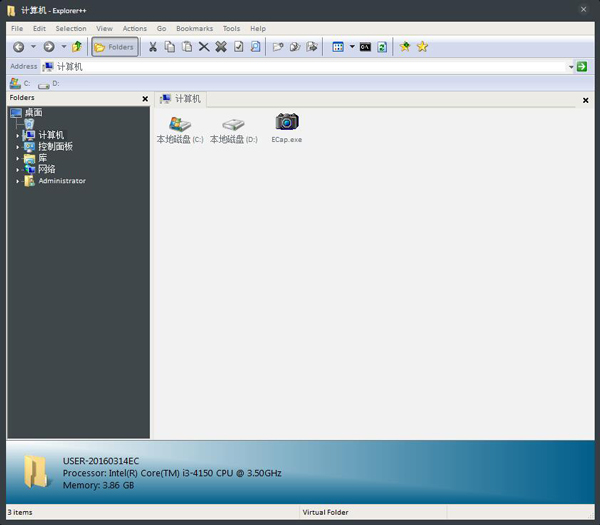Screen dimensions: 600x525
Task: Click the Refresh toolbar icon
Action: (382, 47)
